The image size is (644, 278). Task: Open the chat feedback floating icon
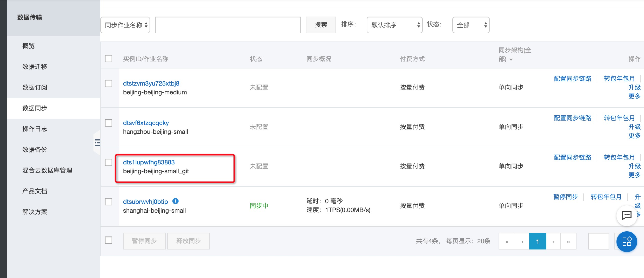[627, 215]
